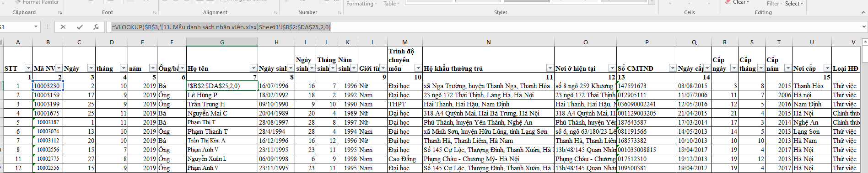Open the Clear dropdown in Editing
868x173 pixels.
tap(738, 2)
